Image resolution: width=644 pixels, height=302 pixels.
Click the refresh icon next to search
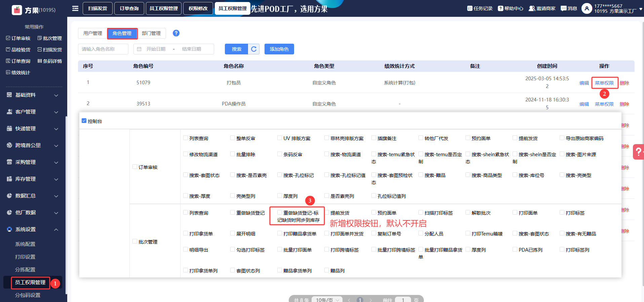(254, 49)
